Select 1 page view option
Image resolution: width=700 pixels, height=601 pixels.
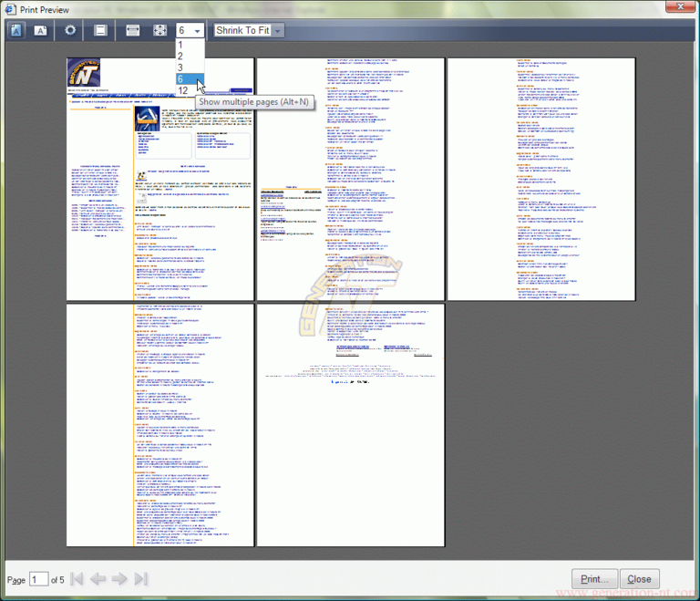tap(190, 45)
